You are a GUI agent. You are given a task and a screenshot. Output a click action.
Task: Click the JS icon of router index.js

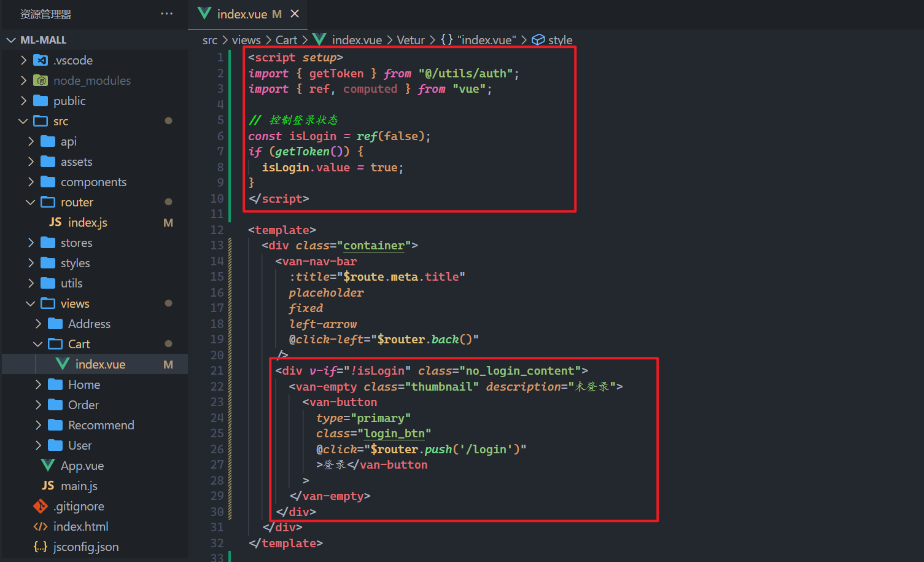pyautogui.click(x=55, y=222)
